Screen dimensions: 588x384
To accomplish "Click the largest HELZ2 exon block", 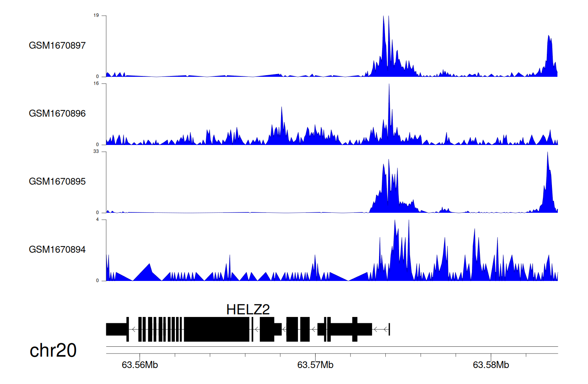I will (216, 329).
